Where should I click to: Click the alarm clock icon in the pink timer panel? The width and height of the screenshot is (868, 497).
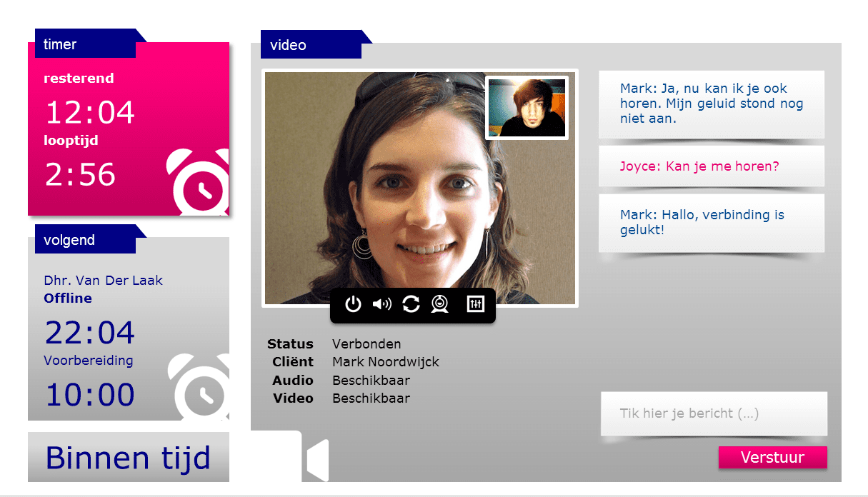pyautogui.click(x=199, y=183)
